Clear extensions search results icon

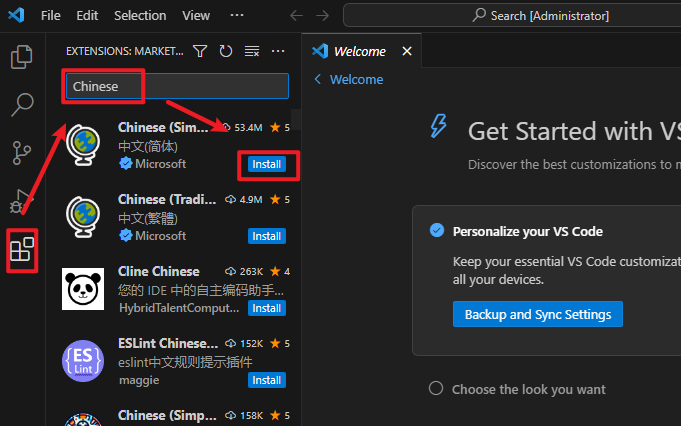[x=252, y=51]
